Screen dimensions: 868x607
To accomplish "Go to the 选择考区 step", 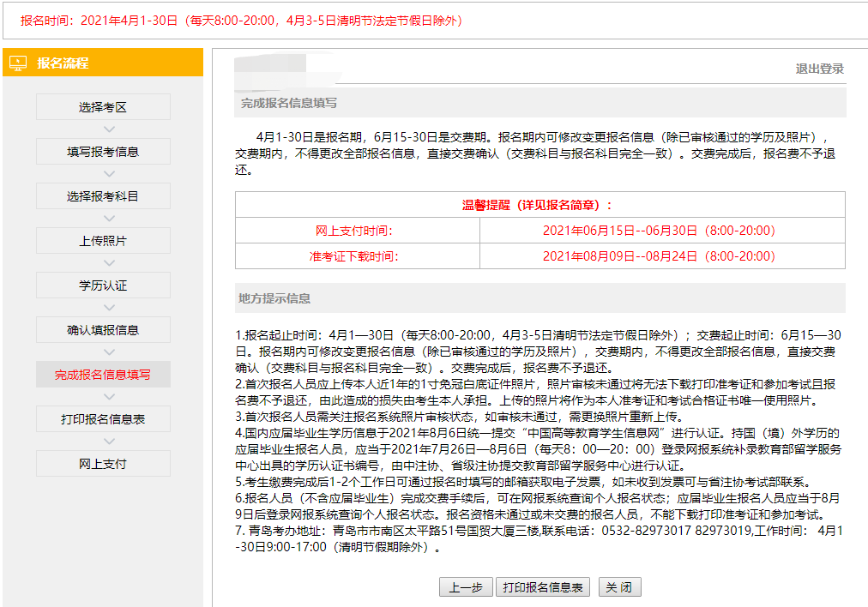I will click(103, 107).
